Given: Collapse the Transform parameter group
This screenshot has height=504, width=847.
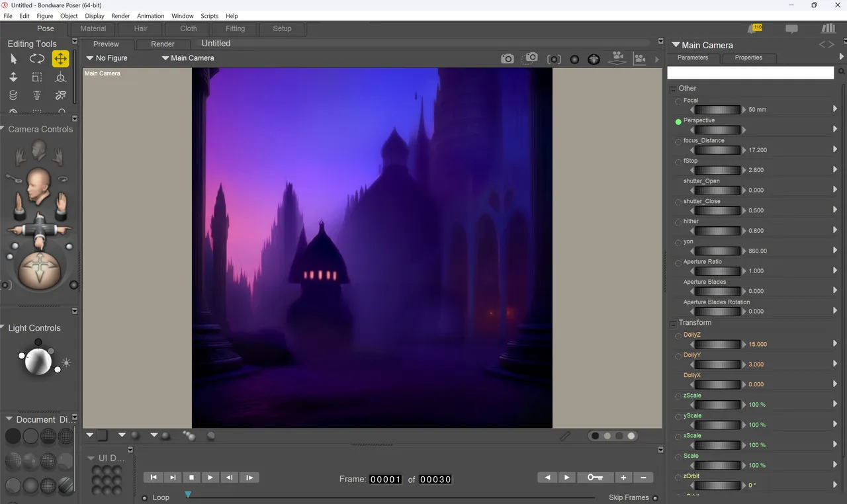Looking at the screenshot, I should point(673,323).
